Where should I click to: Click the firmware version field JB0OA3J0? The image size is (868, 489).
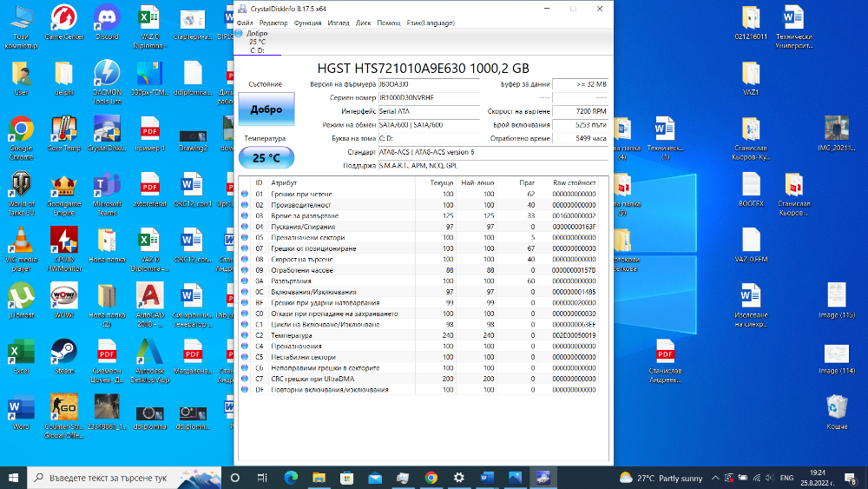[x=429, y=84]
